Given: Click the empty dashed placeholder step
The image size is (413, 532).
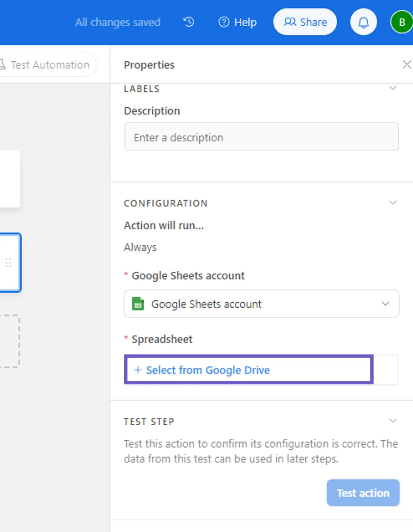Looking at the screenshot, I should click(9, 341).
